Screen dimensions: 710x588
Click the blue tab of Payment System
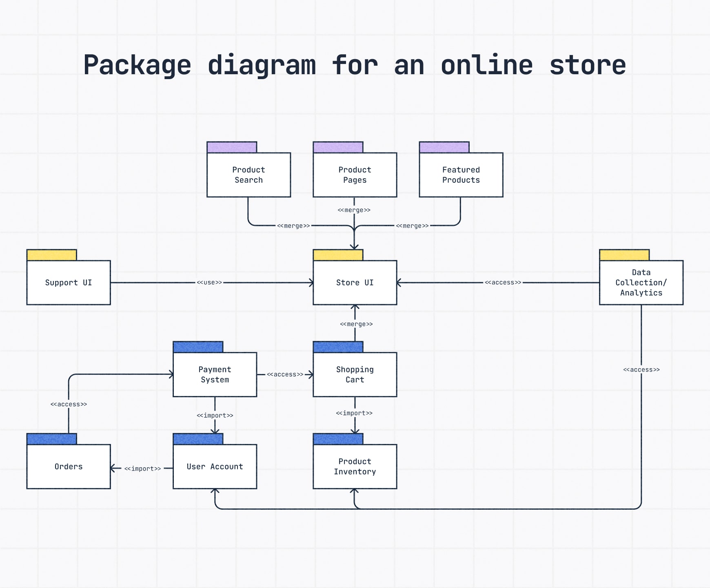[x=198, y=347]
